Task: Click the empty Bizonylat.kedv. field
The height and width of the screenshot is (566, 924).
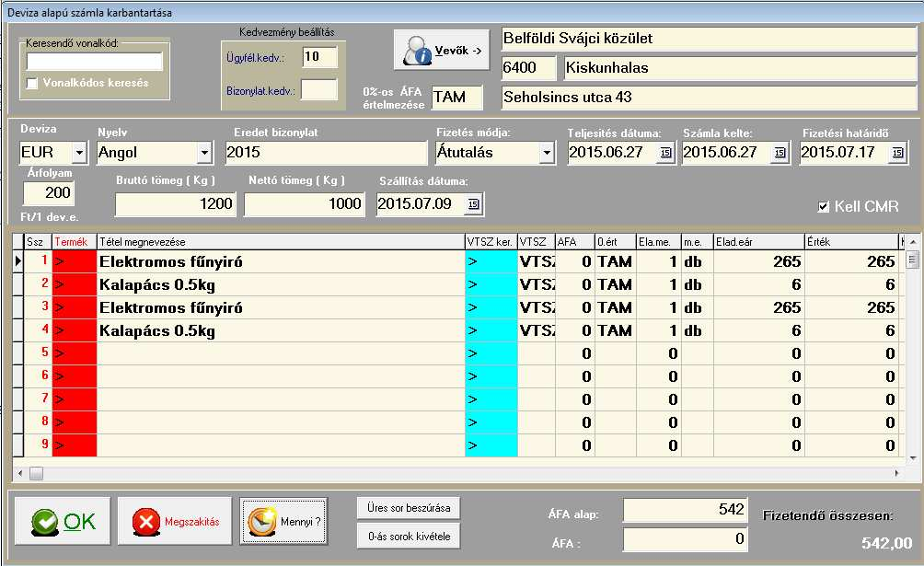Action: click(x=319, y=90)
